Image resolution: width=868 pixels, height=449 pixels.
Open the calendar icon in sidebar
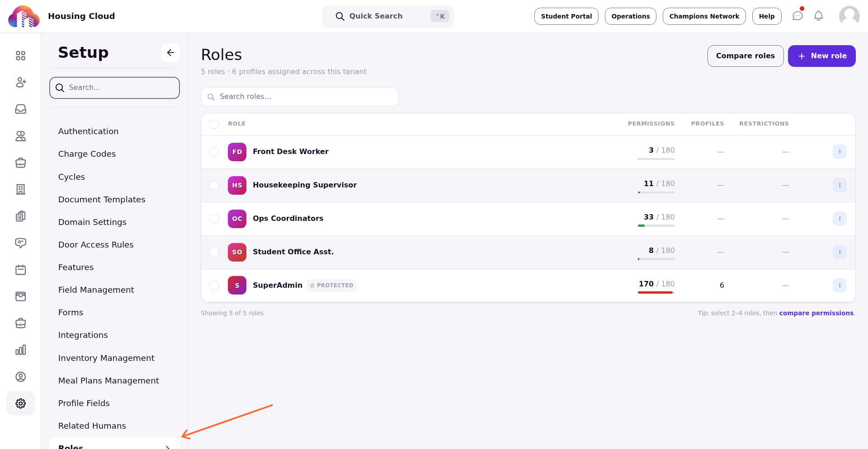coord(20,270)
